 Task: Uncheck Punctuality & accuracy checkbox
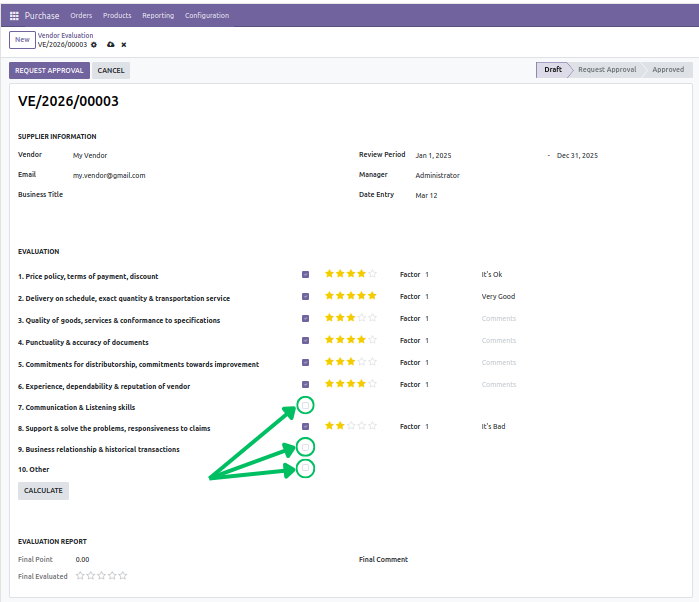click(305, 341)
